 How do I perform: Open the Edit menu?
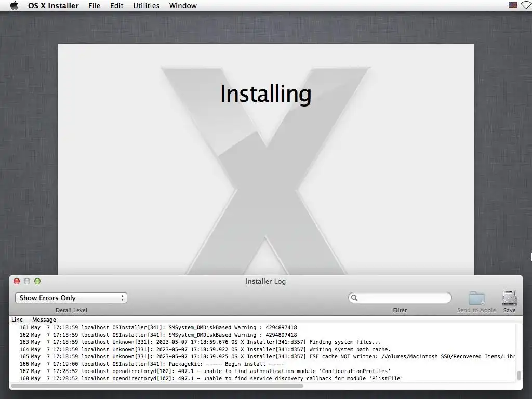tap(116, 5)
